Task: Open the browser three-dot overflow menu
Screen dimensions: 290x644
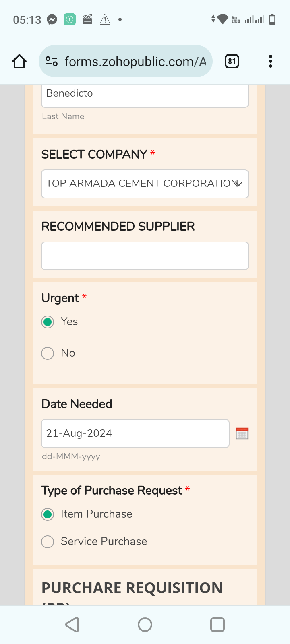Action: pyautogui.click(x=270, y=61)
